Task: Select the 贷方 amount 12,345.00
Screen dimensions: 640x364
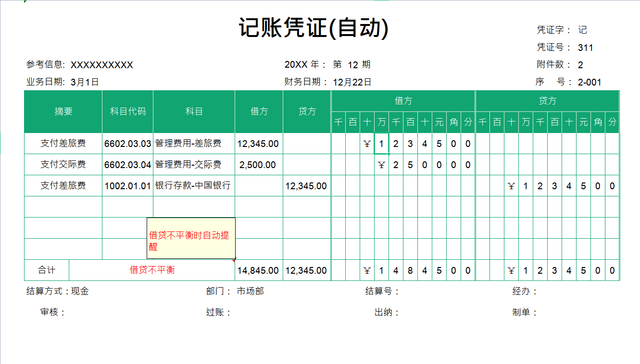Action: 306,185
